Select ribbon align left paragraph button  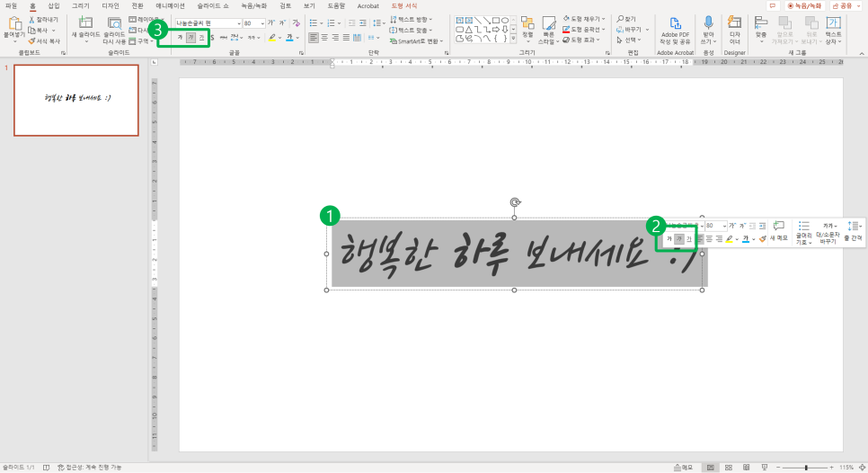point(314,38)
